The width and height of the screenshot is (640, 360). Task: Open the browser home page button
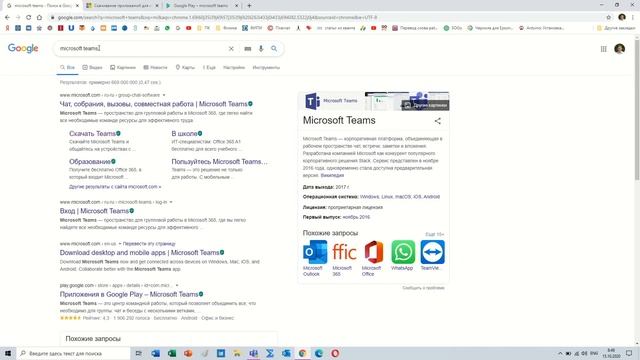tap(39, 17)
